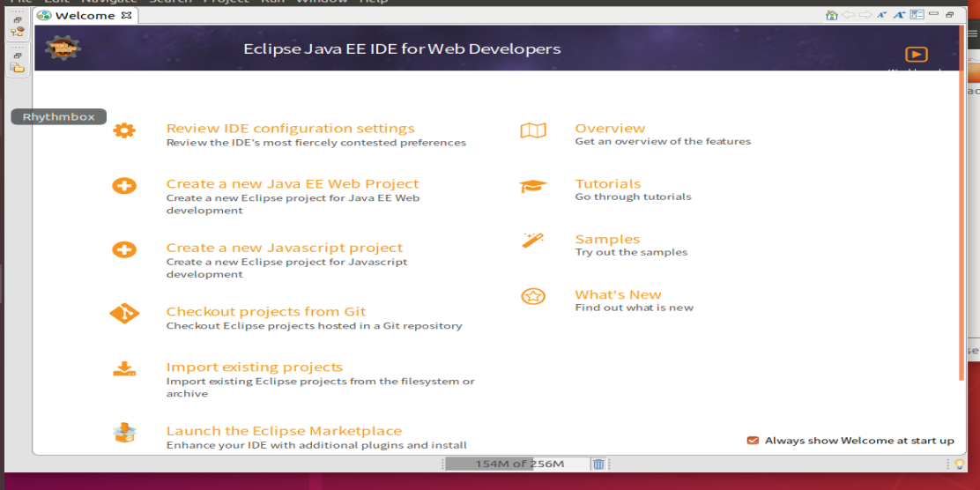Open the Tutorials link

608,183
